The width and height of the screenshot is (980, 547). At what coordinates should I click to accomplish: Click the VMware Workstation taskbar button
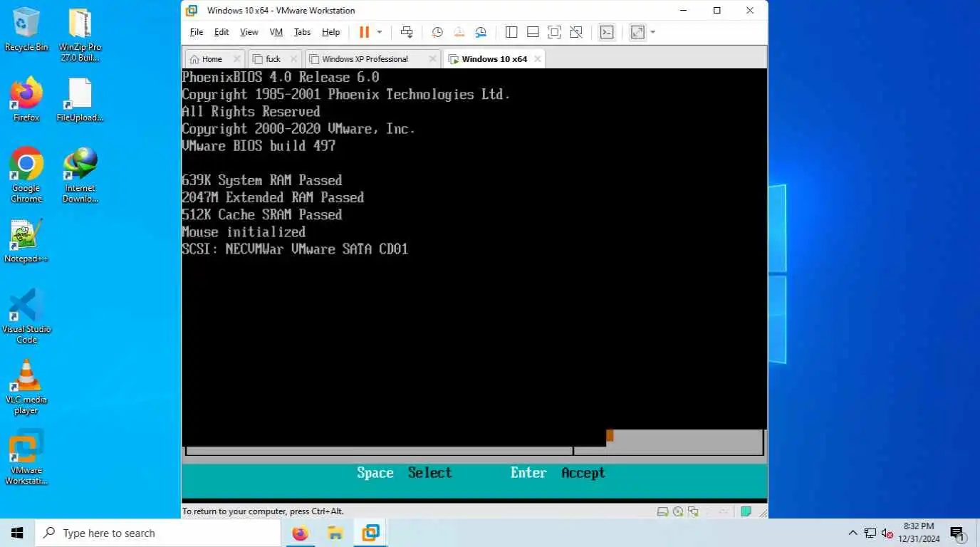[370, 533]
